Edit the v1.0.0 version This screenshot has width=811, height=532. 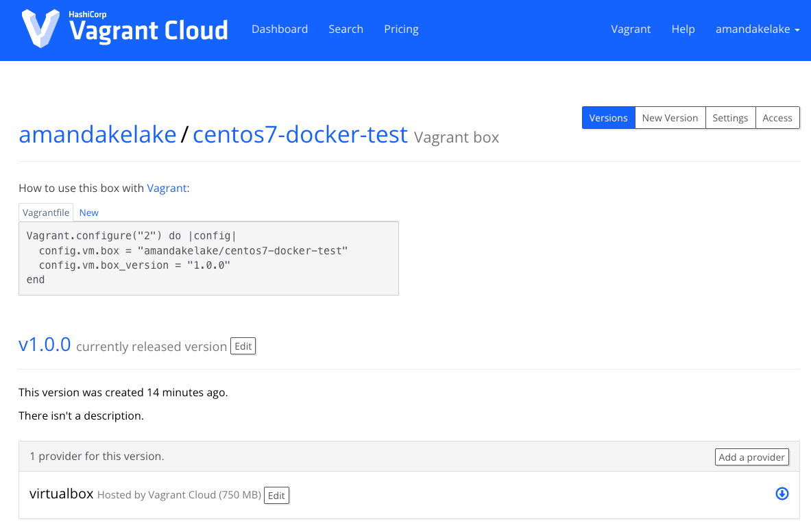pyautogui.click(x=243, y=346)
